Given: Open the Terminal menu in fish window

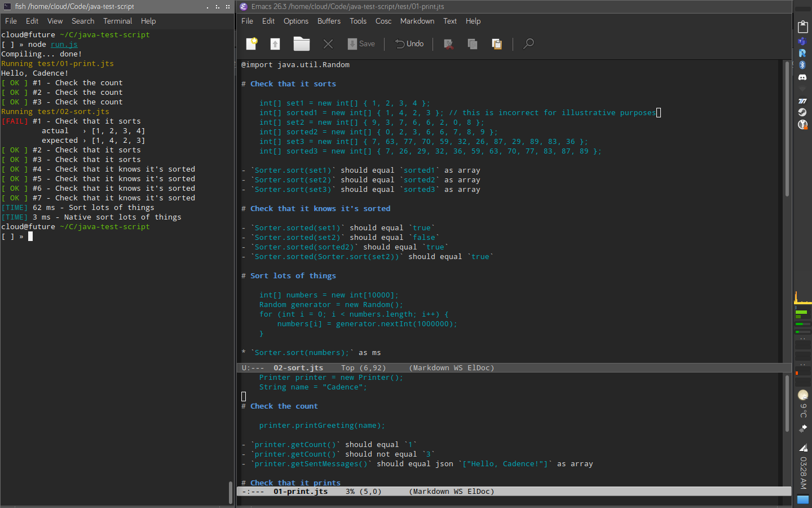Looking at the screenshot, I should pos(117,21).
